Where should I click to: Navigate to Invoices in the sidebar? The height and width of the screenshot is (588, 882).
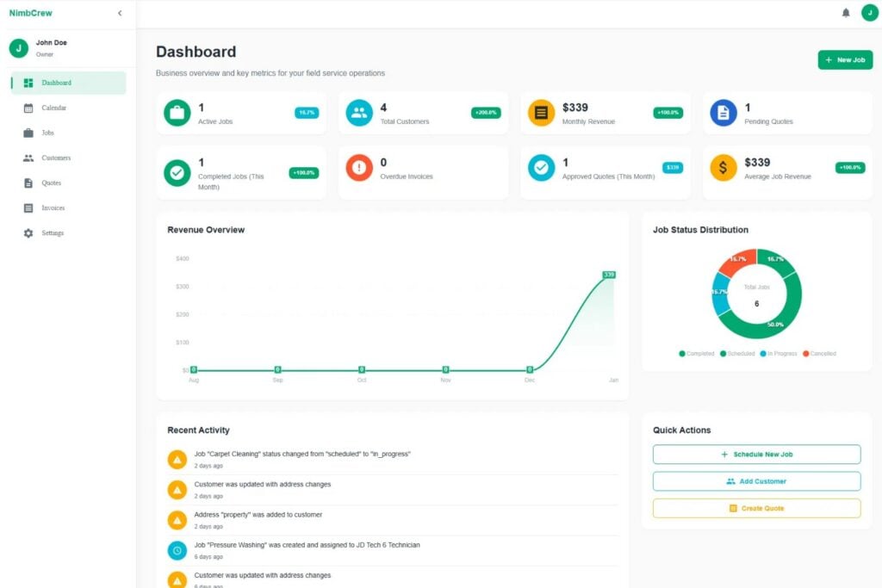pos(68,208)
